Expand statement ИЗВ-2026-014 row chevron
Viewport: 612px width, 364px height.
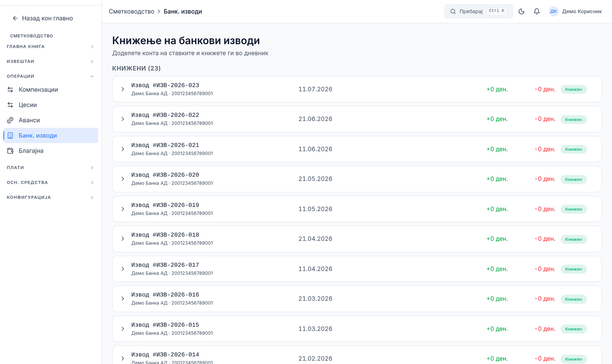coord(123,359)
